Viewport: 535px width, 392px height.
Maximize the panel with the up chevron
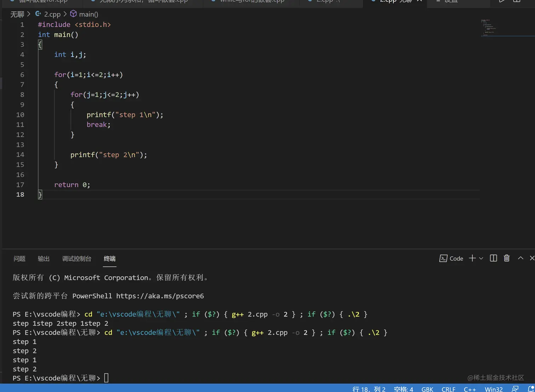520,258
